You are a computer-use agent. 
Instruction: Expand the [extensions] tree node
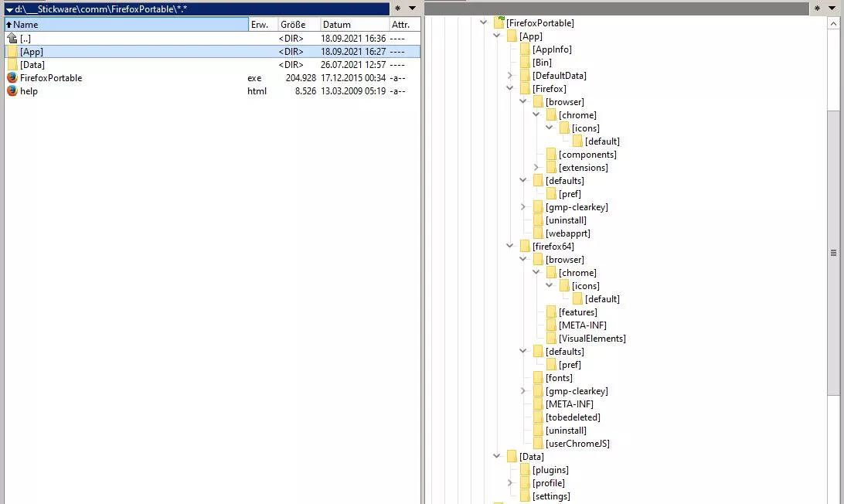536,168
